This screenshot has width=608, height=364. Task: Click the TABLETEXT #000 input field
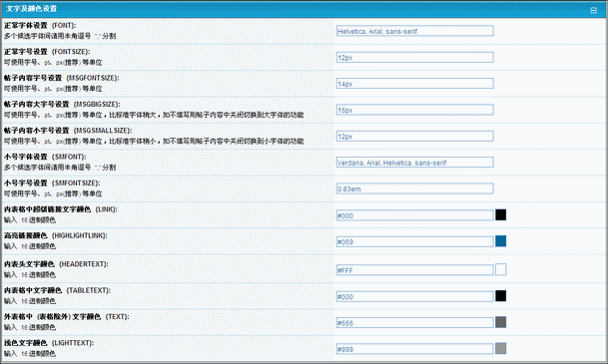tap(415, 296)
